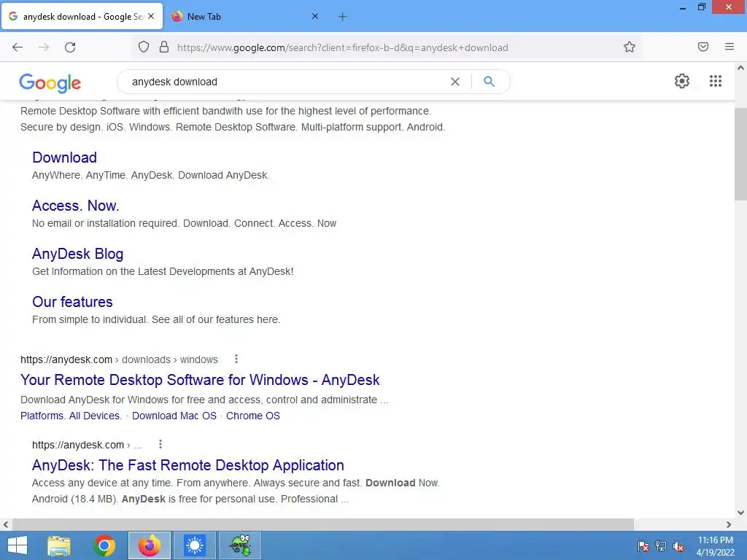Open the Download sitelink
747x560 pixels.
point(64,157)
